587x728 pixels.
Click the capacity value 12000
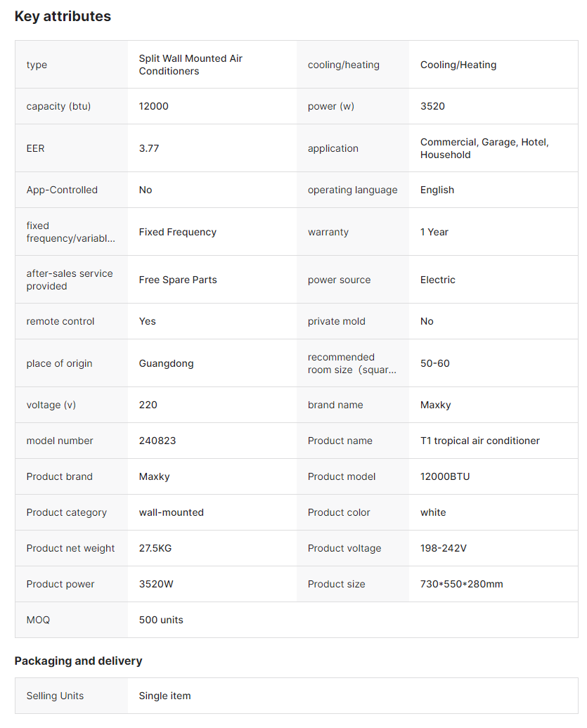(x=154, y=106)
